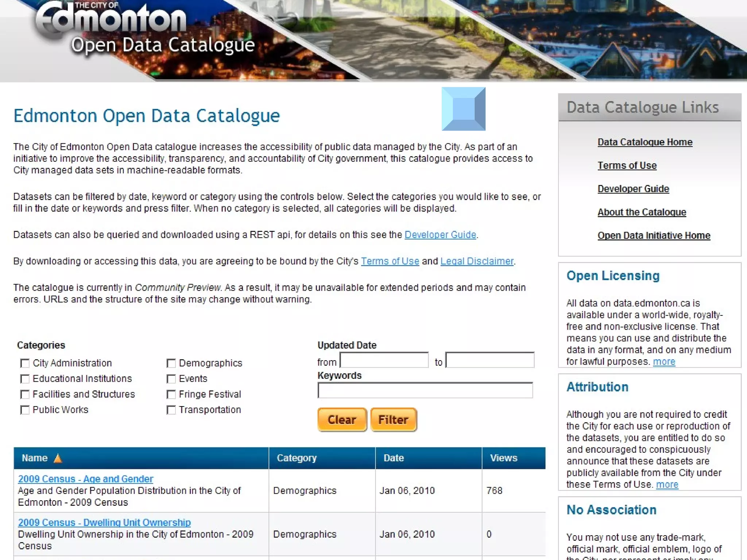The width and height of the screenshot is (747, 560).
Task: Click the blue square bevel icon
Action: (463, 109)
